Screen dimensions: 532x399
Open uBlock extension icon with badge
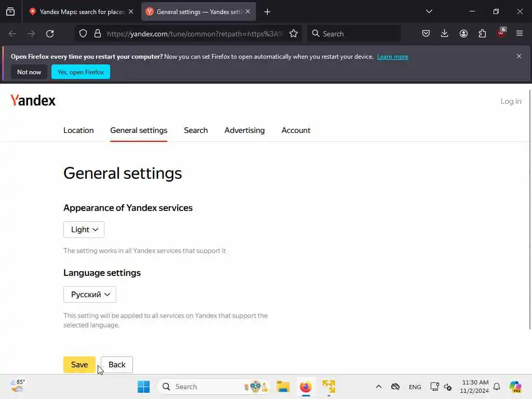coord(501,33)
